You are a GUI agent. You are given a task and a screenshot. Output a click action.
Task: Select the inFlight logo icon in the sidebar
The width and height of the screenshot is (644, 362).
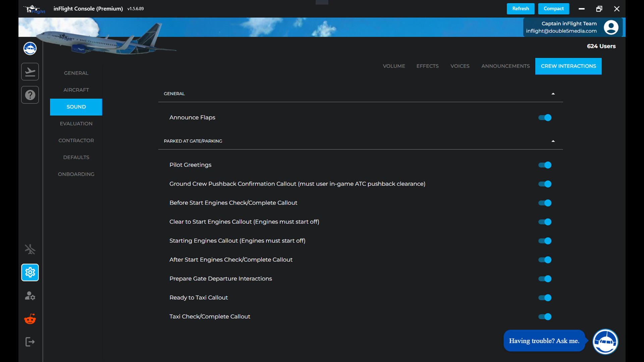[30, 48]
